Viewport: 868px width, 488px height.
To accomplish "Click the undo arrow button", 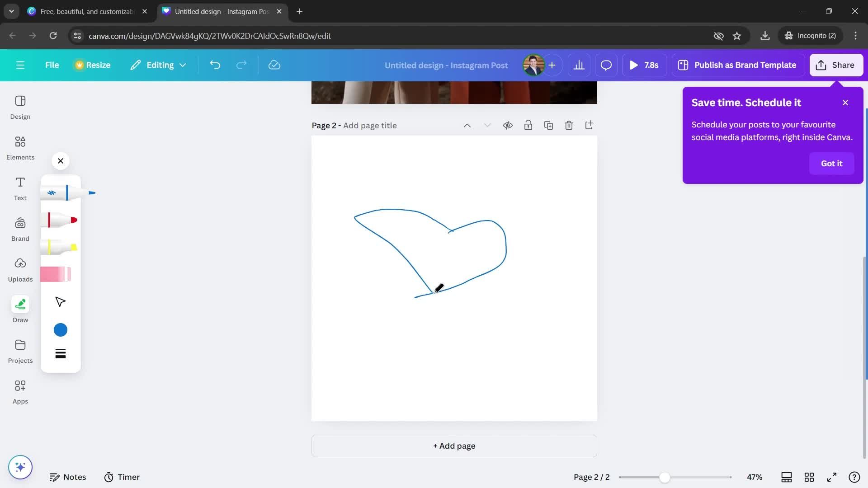I will pos(215,65).
